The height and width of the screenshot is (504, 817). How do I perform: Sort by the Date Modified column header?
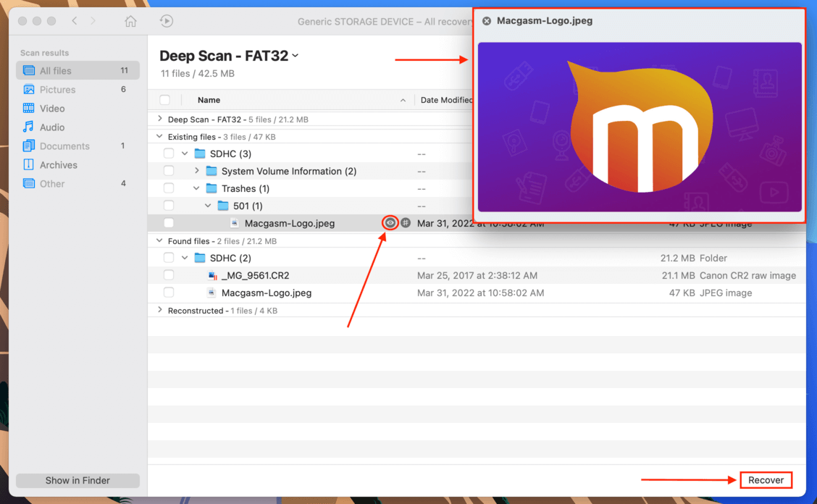[446, 100]
